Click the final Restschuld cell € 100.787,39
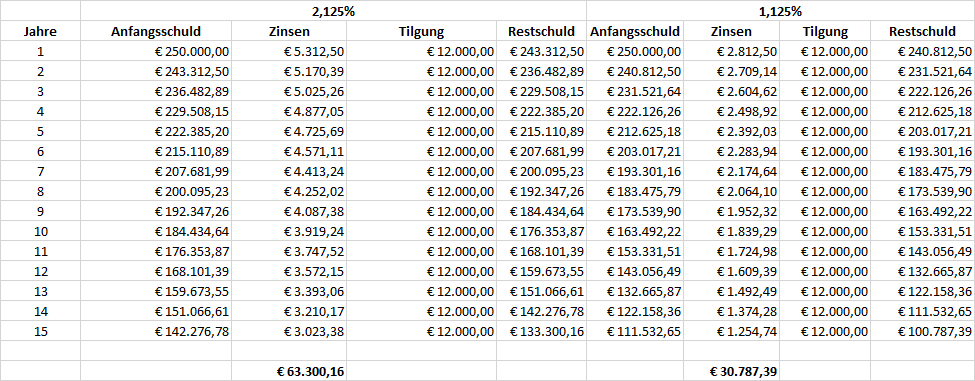The height and width of the screenshot is (381, 975). (x=923, y=332)
